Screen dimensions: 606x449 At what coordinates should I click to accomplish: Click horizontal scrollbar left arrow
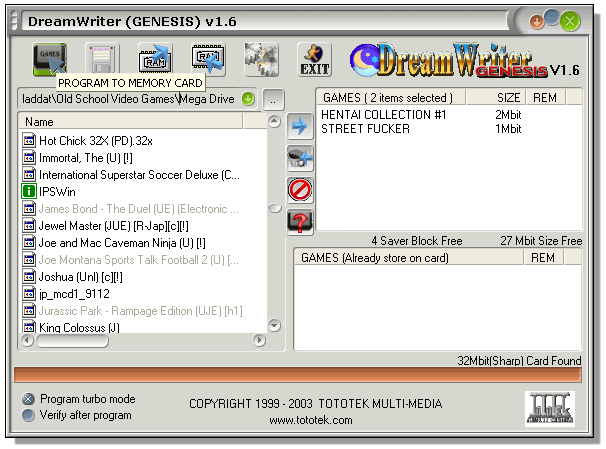click(27, 340)
